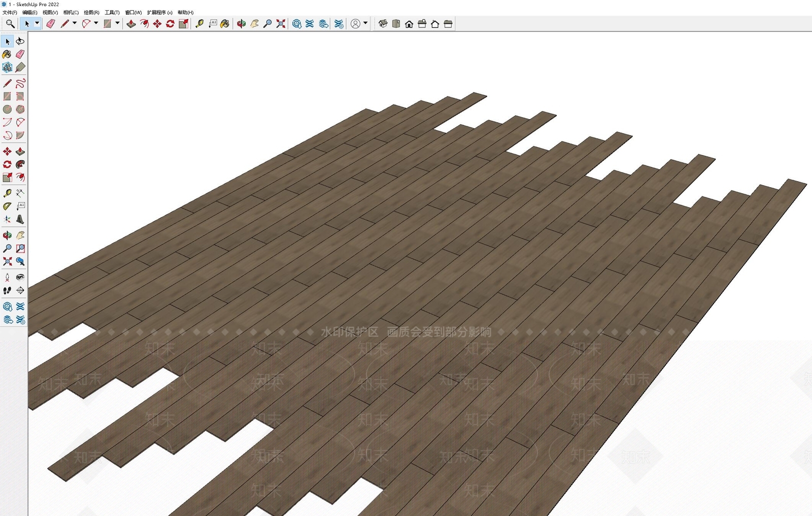Viewport: 812px width, 516px height.
Task: Click Search magnifier in top toolbar
Action: (10, 24)
